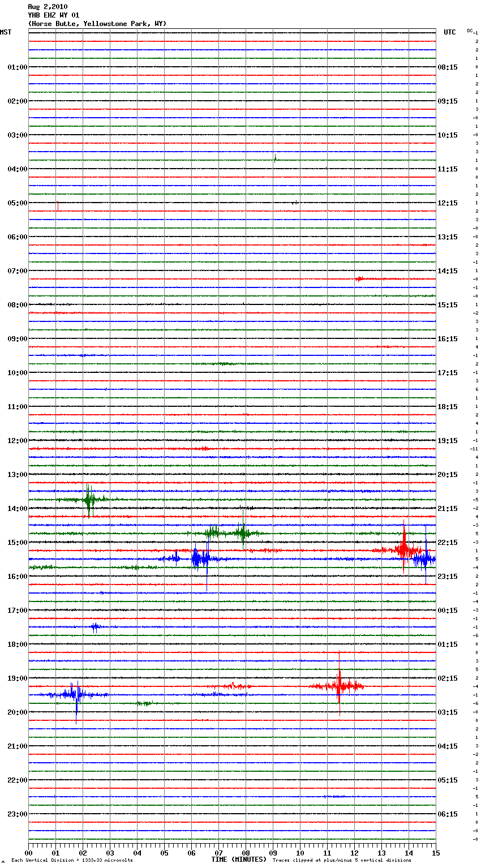Click the '06' minute axis tick label

[x=191, y=853]
